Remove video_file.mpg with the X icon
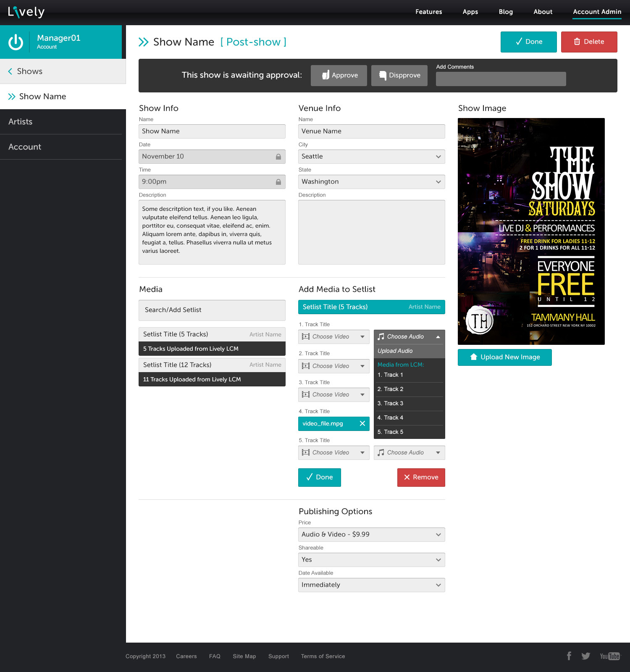The image size is (630, 672). pos(362,423)
